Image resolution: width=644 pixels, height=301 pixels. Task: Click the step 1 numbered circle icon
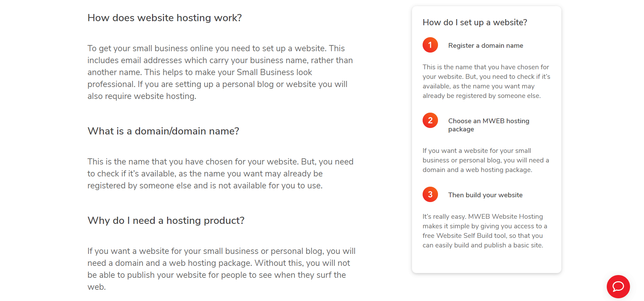tap(430, 45)
